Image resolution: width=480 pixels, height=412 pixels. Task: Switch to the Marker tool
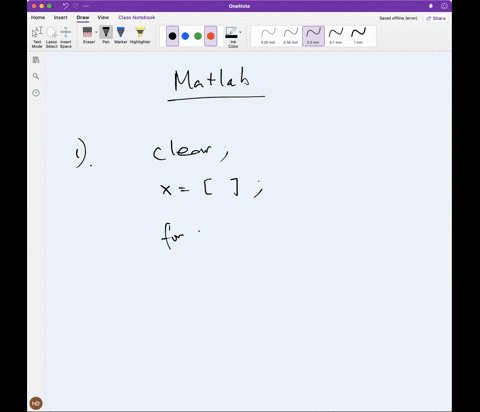coord(121,35)
